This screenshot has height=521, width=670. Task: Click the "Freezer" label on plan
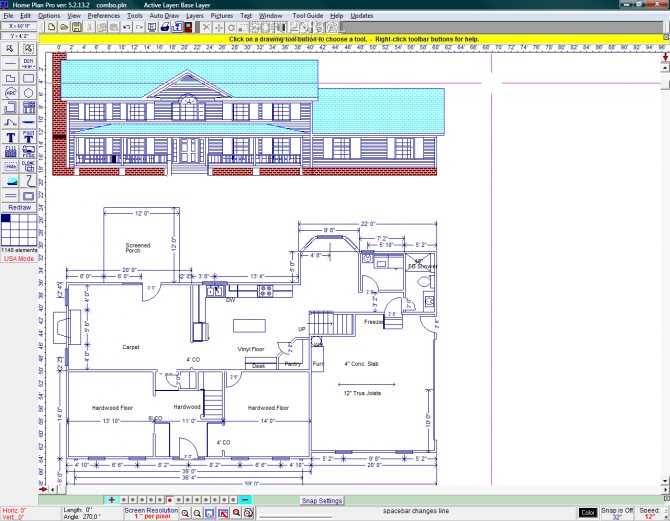point(374,322)
